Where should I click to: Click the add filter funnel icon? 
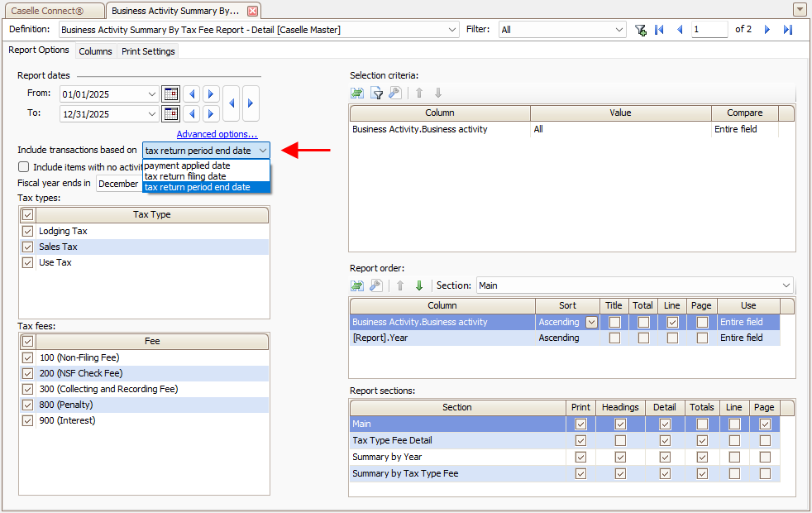(x=640, y=30)
